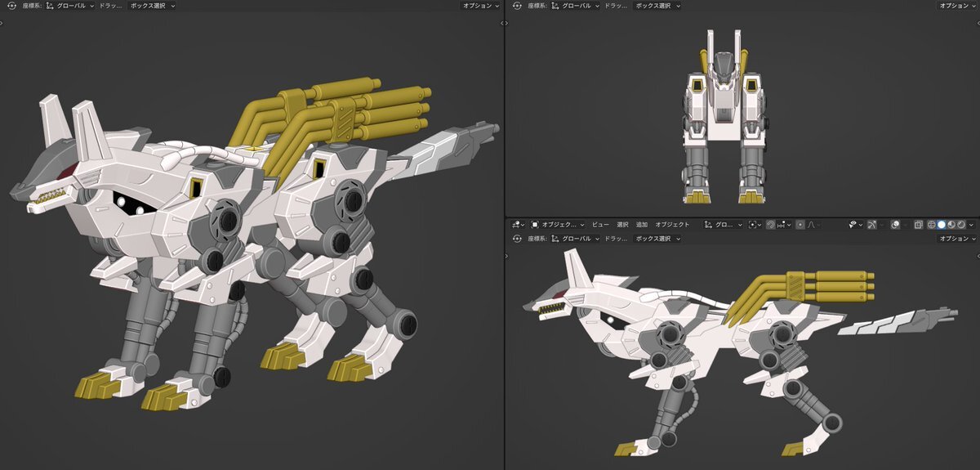Toggle viewport gizmos display
The image size is (980, 470).
point(871,224)
